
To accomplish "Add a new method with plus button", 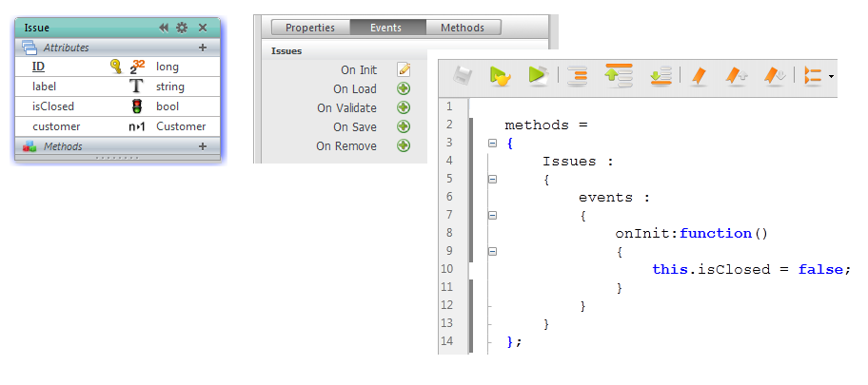I will click(x=202, y=146).
